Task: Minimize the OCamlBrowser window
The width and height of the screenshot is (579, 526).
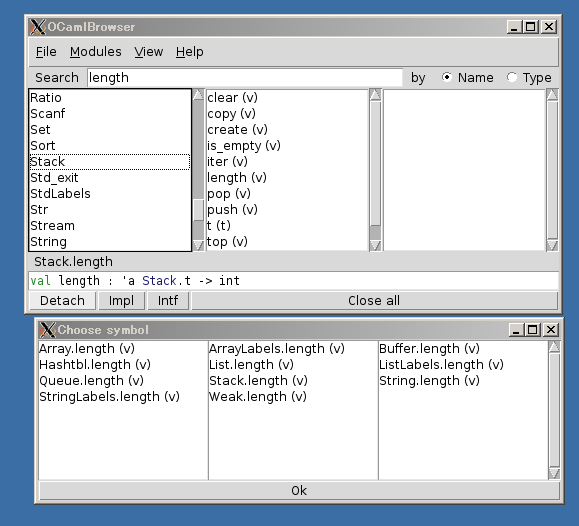Action: 514,27
